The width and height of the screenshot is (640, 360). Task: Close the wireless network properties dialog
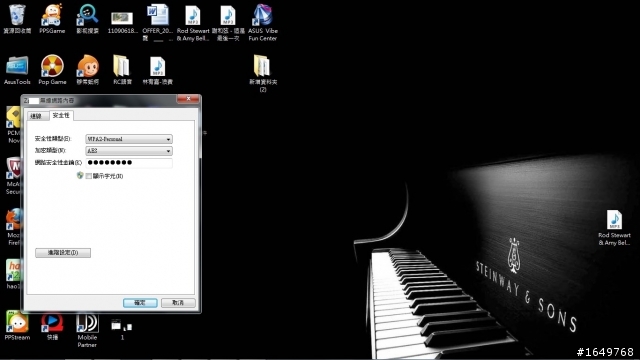[x=188, y=99]
